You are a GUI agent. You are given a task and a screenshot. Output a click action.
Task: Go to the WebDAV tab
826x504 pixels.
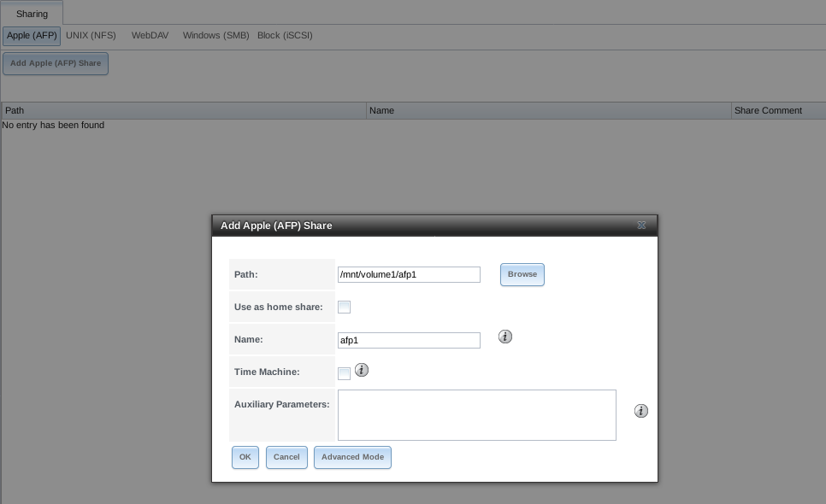[150, 36]
